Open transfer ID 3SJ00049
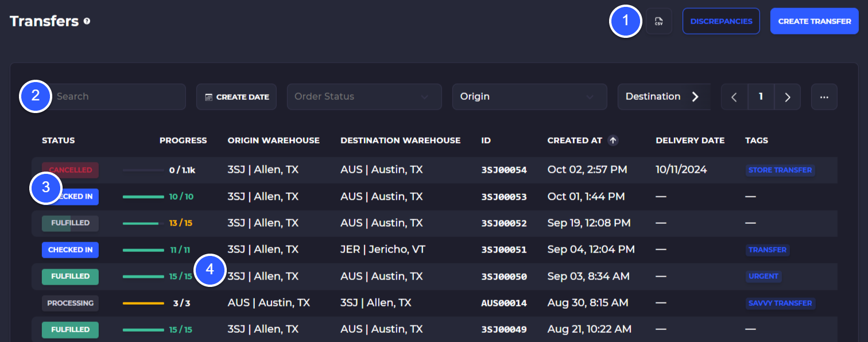Screen dimensions: 868x342 click(x=504, y=330)
